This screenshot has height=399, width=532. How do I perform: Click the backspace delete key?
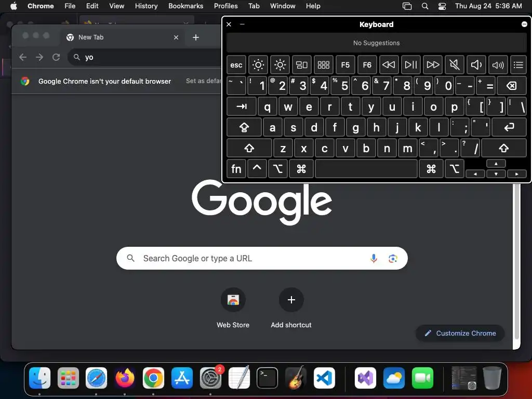tap(512, 86)
